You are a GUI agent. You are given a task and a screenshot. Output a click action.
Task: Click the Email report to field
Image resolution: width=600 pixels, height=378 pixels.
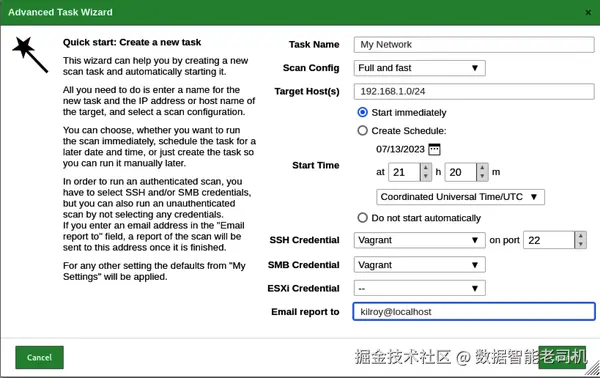click(x=474, y=311)
